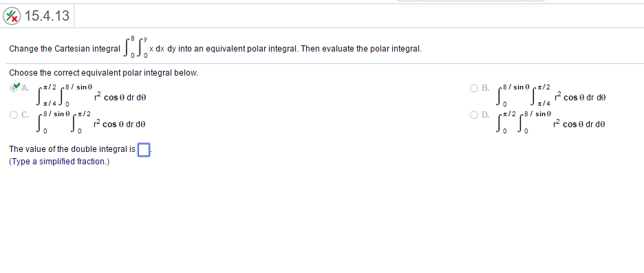The height and width of the screenshot is (273, 644).
Task: Select radio button for option A
Action: pos(14,88)
